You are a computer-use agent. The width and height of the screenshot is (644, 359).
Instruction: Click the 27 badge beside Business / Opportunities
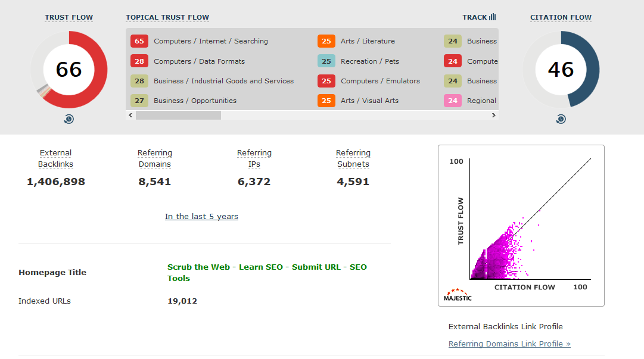coord(139,101)
